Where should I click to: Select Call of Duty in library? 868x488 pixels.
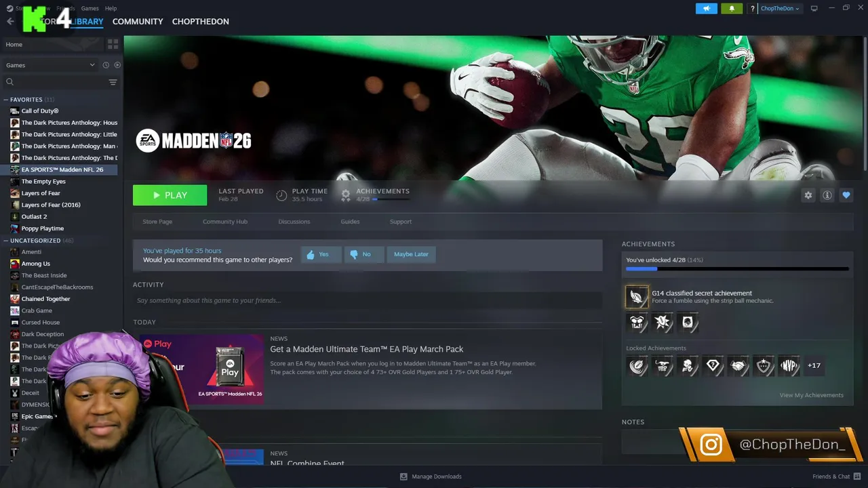point(40,111)
